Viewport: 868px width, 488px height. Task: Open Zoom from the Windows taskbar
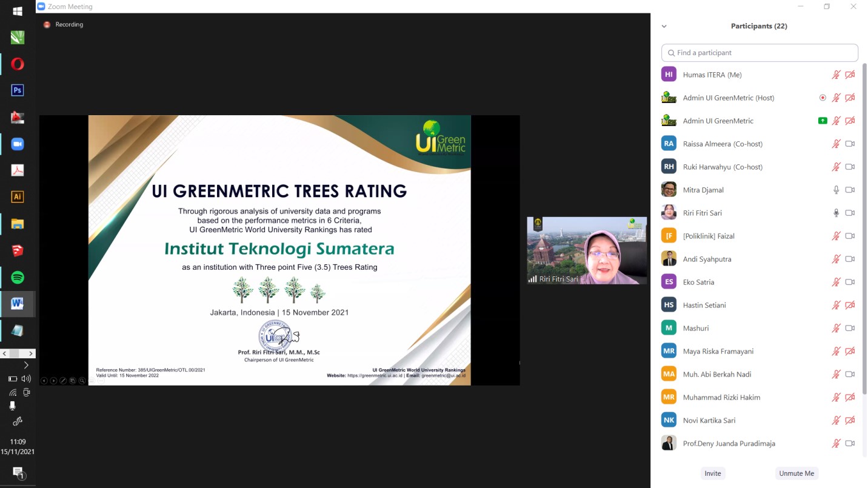coord(18,144)
